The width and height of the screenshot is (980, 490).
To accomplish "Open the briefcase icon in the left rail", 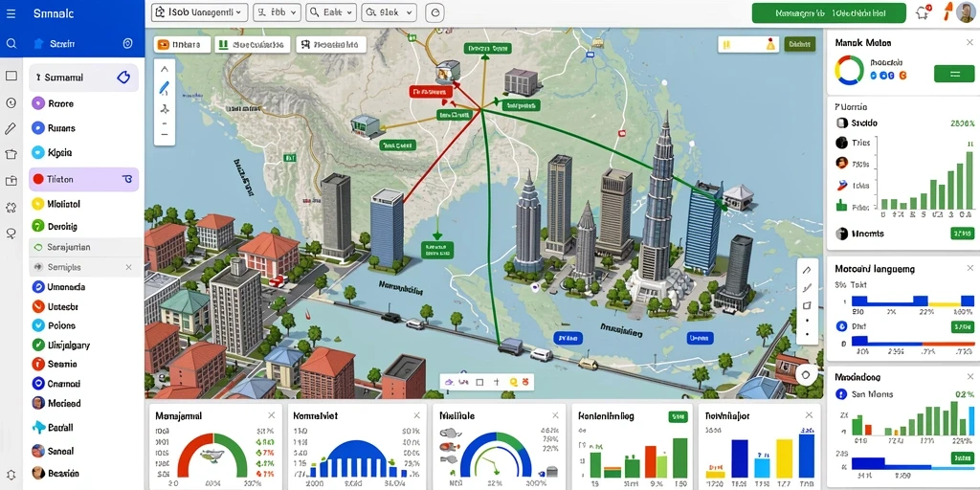I will pos(11,181).
